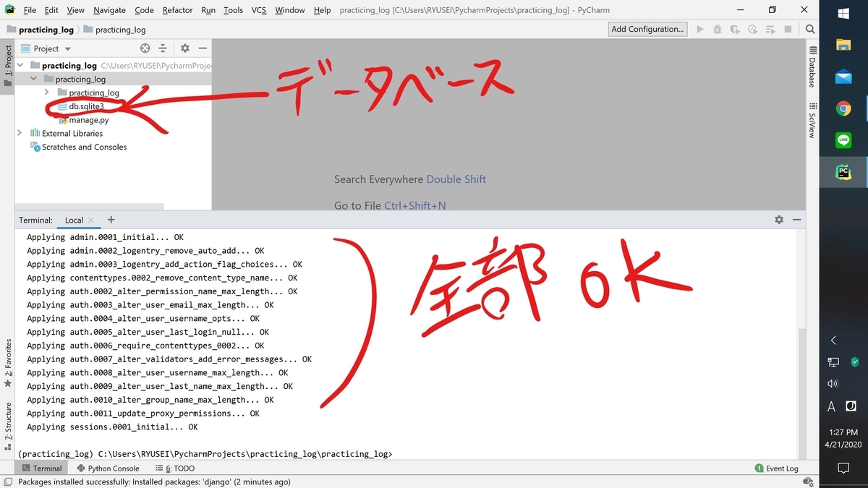Hide the Project panel with minus icon
Viewport: 868px width, 488px height.
(x=203, y=48)
